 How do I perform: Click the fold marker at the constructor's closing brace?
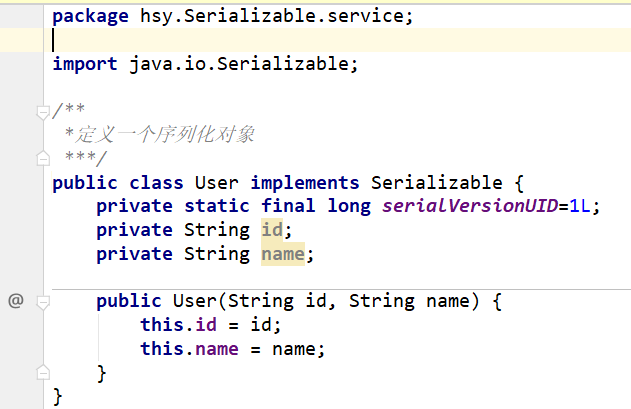point(42,372)
